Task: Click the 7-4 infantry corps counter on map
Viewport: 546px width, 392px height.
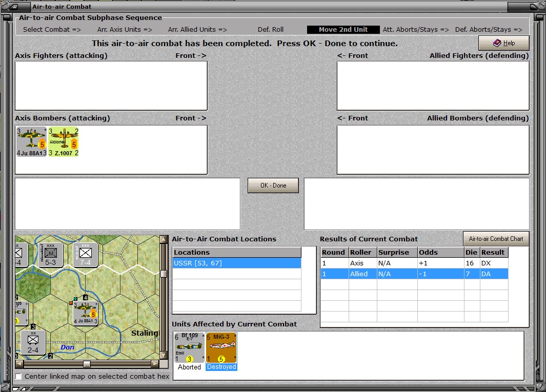Action: pyautogui.click(x=85, y=255)
